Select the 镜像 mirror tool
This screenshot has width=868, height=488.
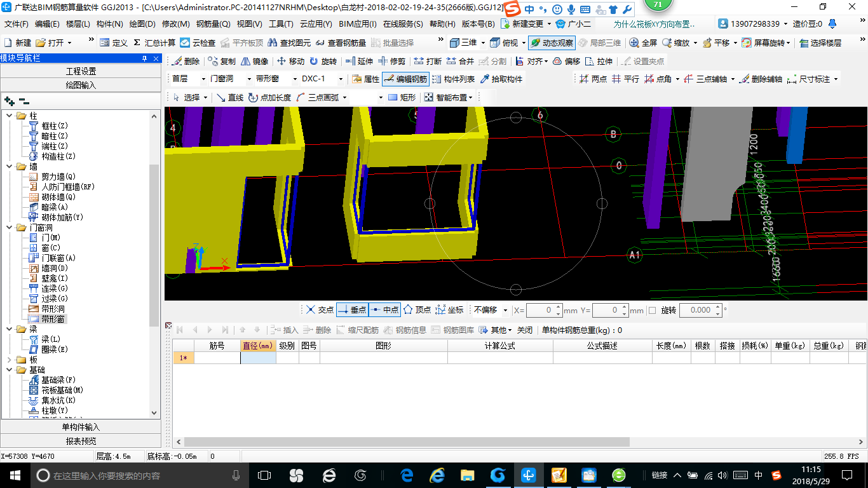click(254, 61)
